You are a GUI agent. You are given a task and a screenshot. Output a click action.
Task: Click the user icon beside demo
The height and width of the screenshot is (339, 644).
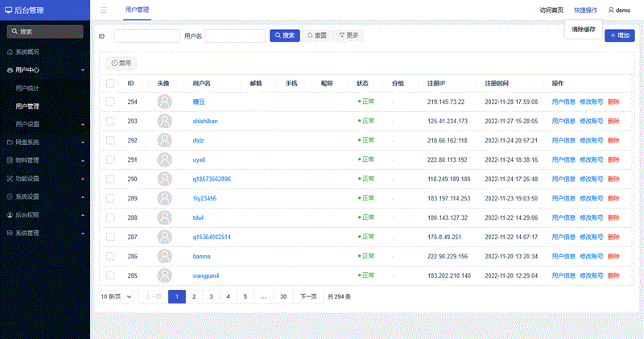coord(610,10)
